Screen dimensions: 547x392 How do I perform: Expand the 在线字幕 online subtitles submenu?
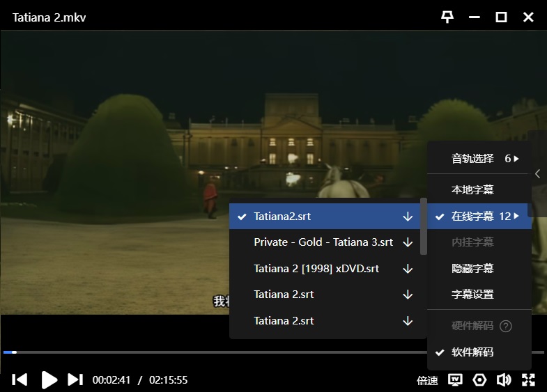(479, 217)
